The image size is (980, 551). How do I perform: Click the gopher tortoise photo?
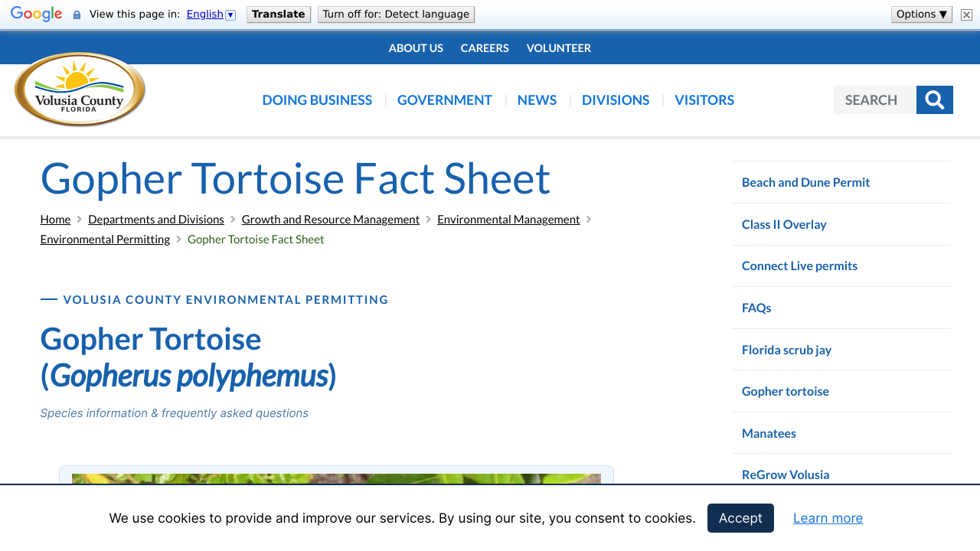click(336, 479)
